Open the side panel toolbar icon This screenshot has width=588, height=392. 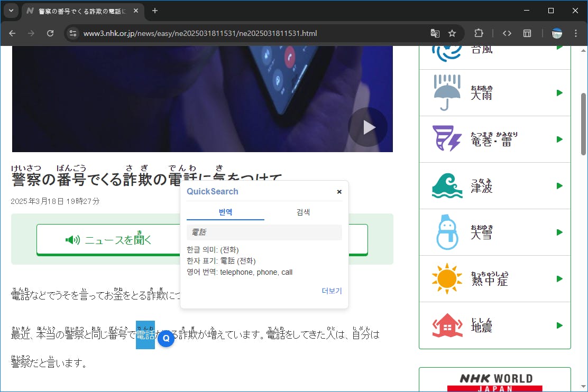[x=527, y=33]
